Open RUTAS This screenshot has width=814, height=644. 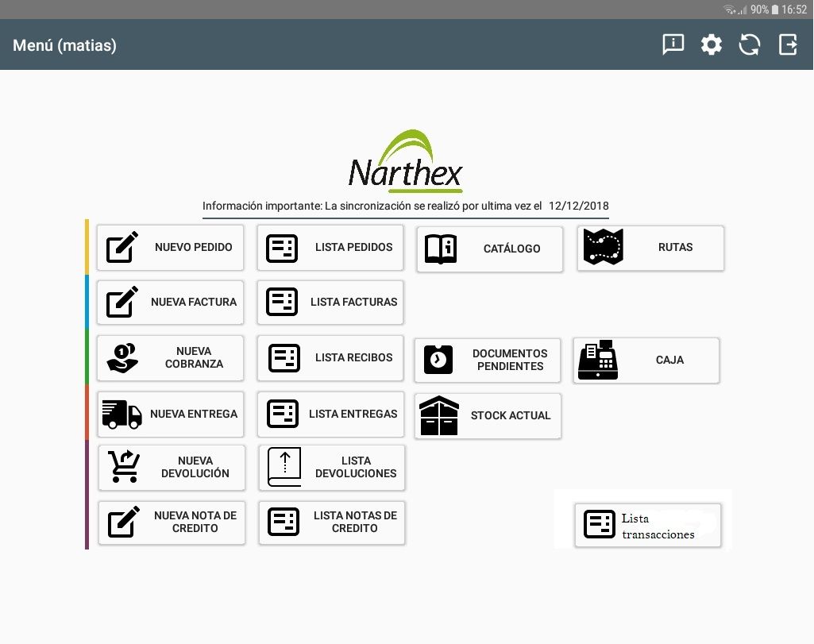(650, 248)
